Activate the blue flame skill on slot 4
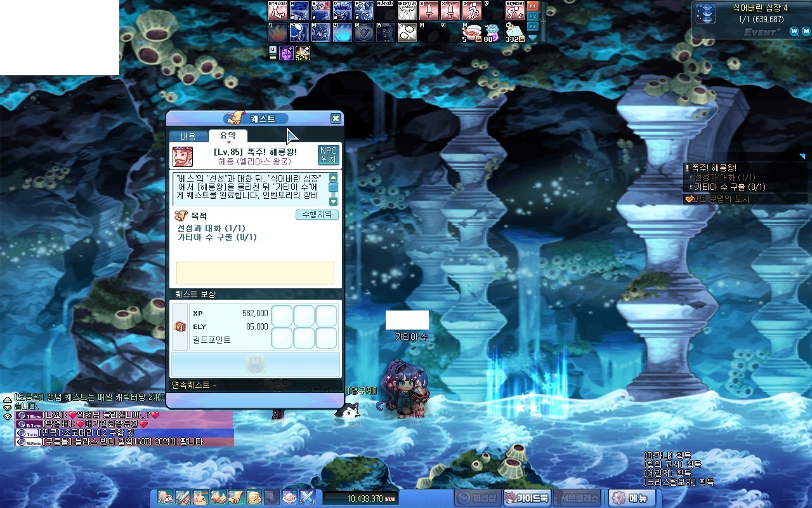This screenshot has height=508, width=812. coord(343,32)
